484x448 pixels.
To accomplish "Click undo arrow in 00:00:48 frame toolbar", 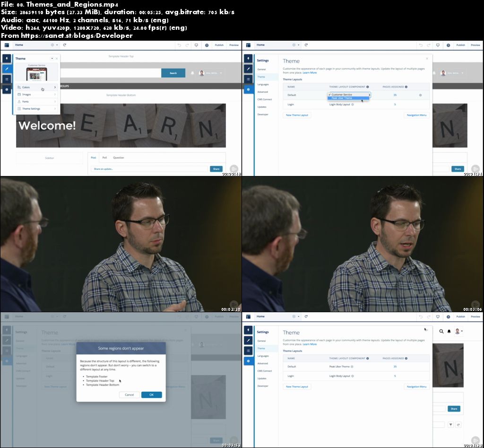I will [x=179, y=45].
